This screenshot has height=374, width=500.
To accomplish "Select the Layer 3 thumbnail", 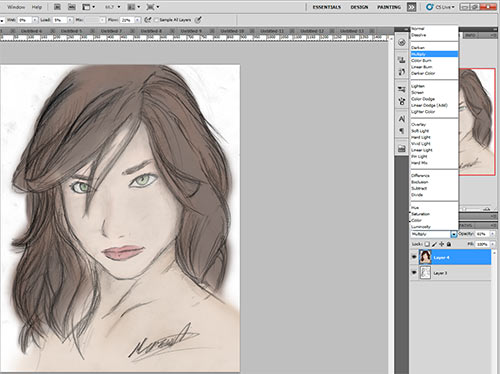I will [x=425, y=273].
